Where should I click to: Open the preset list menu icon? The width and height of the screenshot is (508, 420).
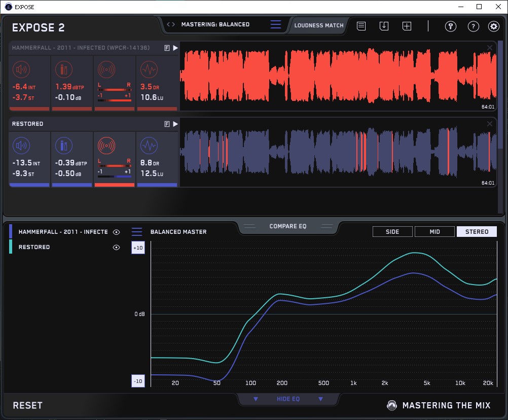(276, 25)
